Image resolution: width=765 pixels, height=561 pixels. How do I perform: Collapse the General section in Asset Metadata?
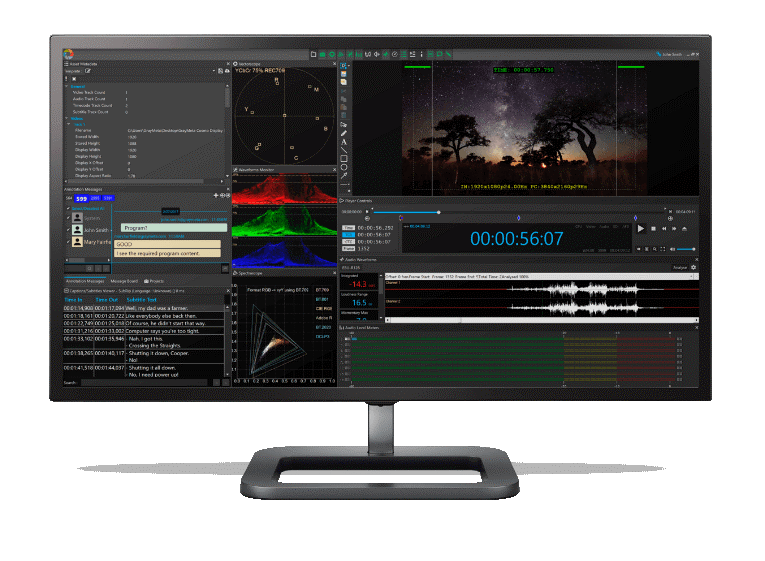pyautogui.click(x=67, y=86)
